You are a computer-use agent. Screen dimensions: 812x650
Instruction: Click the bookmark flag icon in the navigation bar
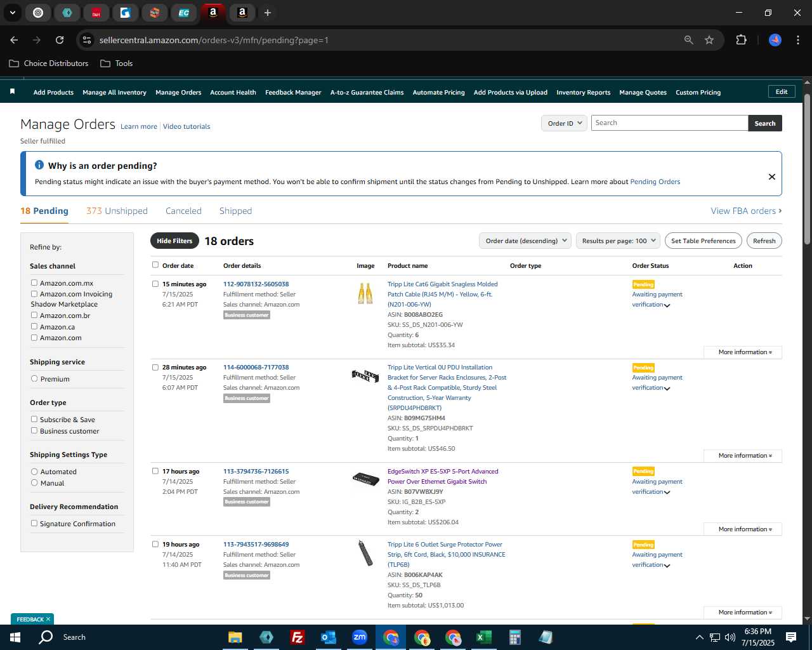12,92
